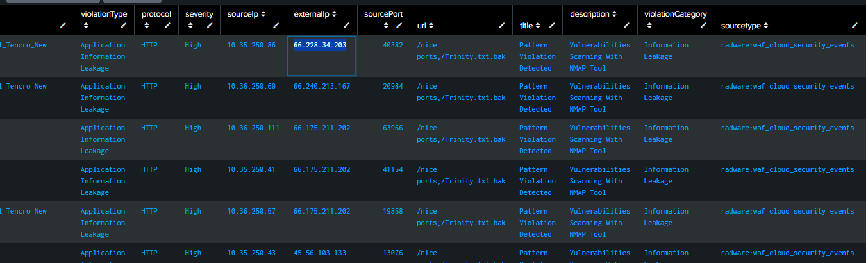Screen dimensions: 868x263
Task: Sort by the uri column header
Action: point(431,26)
